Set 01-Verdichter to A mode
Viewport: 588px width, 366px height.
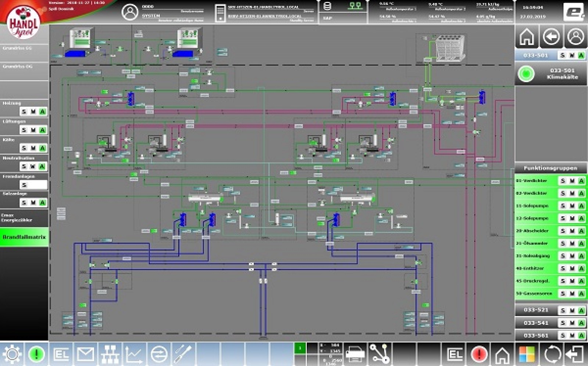[x=581, y=181]
